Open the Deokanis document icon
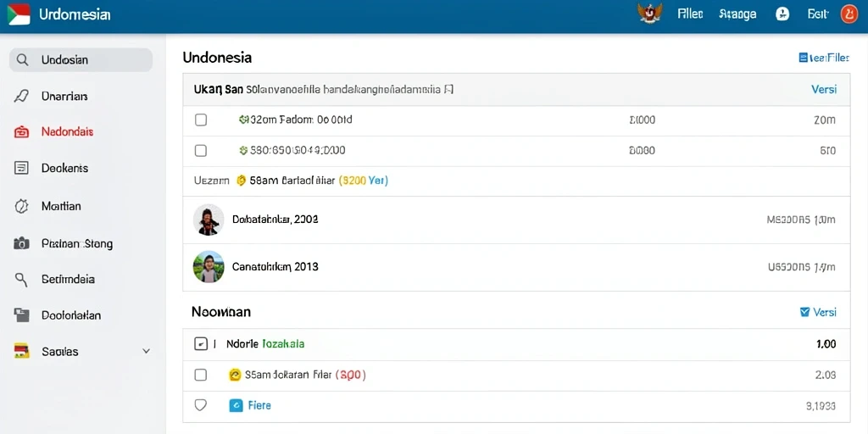Screen dimensions: 868x434 pyautogui.click(x=21, y=169)
